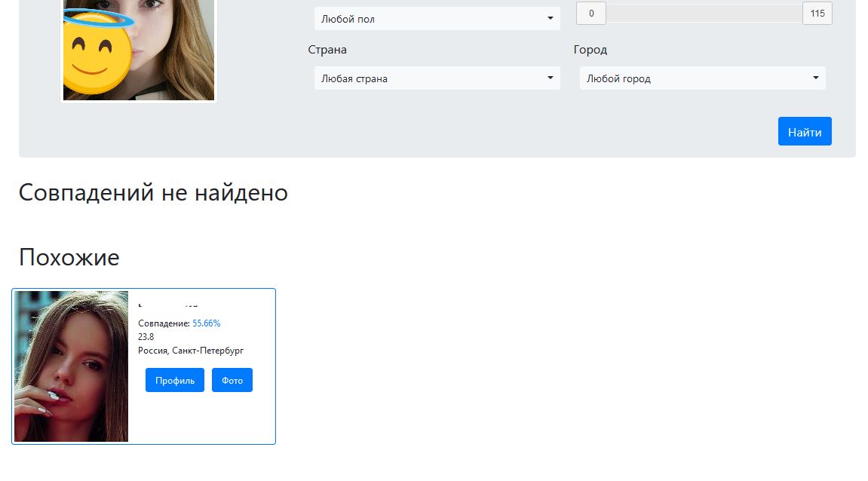
Task: Click the caret of the city select
Action: 816,78
